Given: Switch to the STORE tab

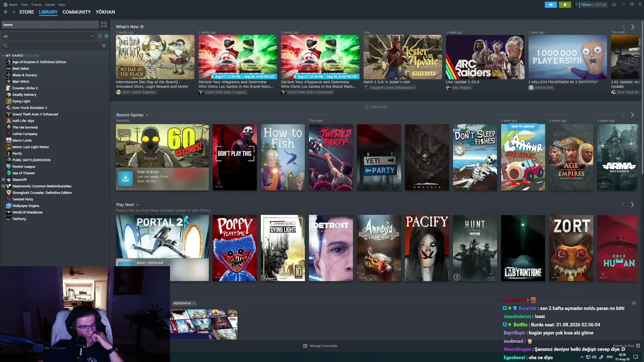Looking at the screenshot, I should click(x=27, y=12).
